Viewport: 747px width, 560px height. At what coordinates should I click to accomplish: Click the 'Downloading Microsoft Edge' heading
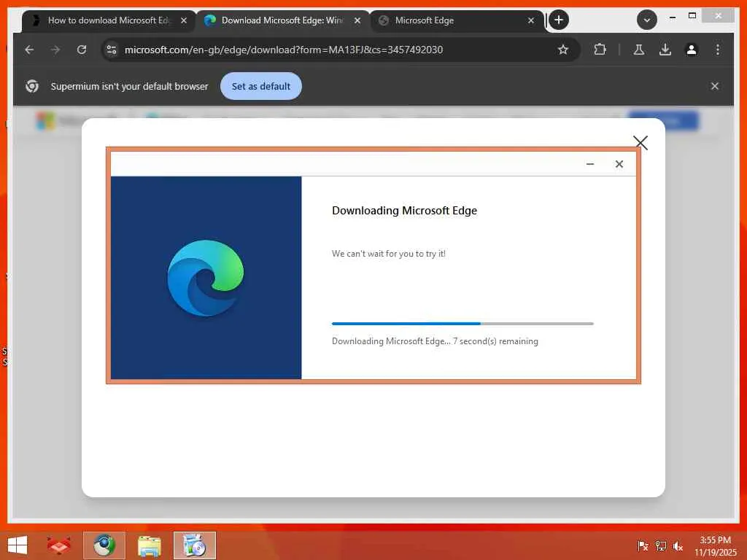click(404, 211)
